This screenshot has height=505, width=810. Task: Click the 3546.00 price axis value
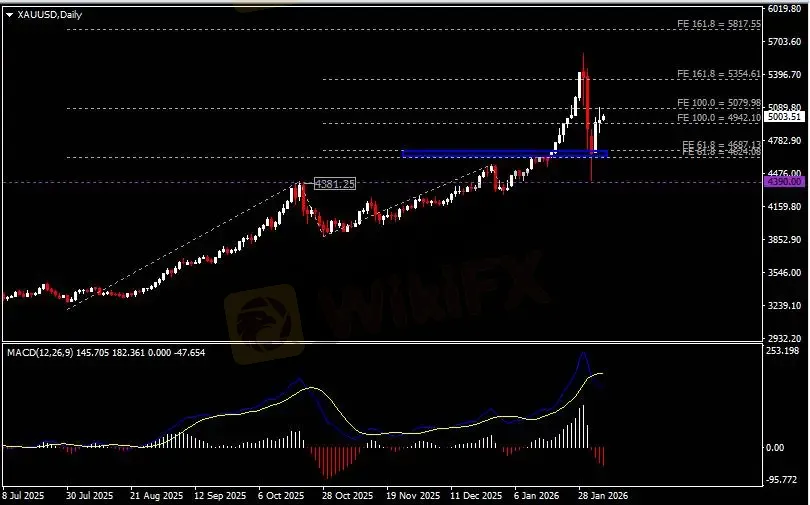click(x=784, y=273)
